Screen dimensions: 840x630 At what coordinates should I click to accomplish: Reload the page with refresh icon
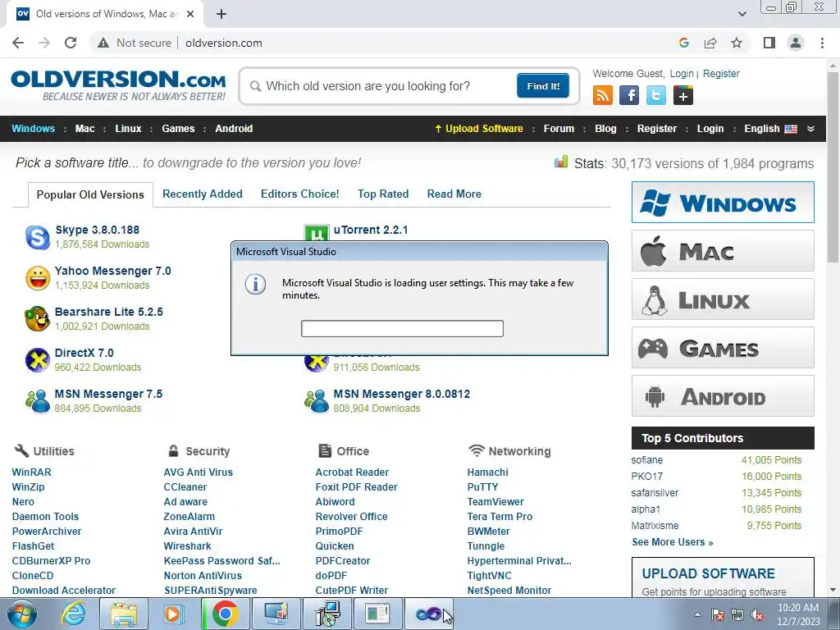71,43
